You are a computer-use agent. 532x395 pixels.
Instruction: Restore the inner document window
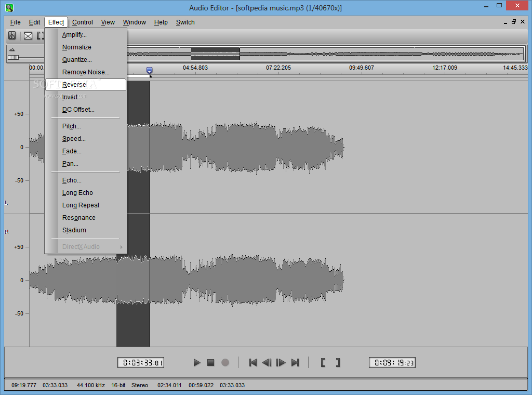point(514,22)
